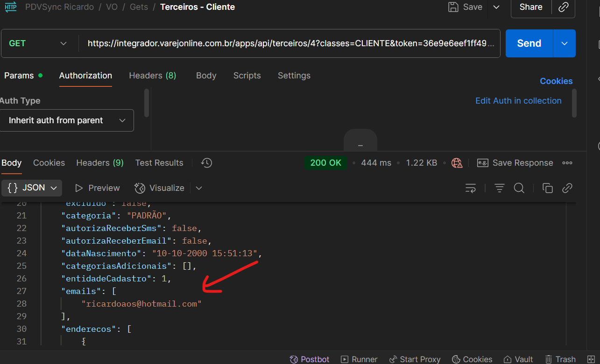The image size is (600, 364).
Task: Copy response body using the copy icon
Action: [x=547, y=188]
